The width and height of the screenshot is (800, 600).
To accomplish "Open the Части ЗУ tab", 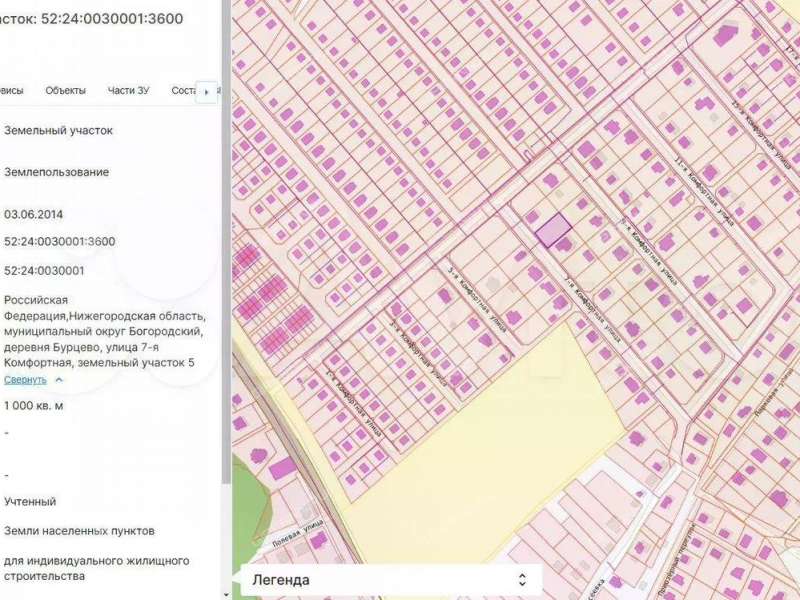I will point(128,91).
